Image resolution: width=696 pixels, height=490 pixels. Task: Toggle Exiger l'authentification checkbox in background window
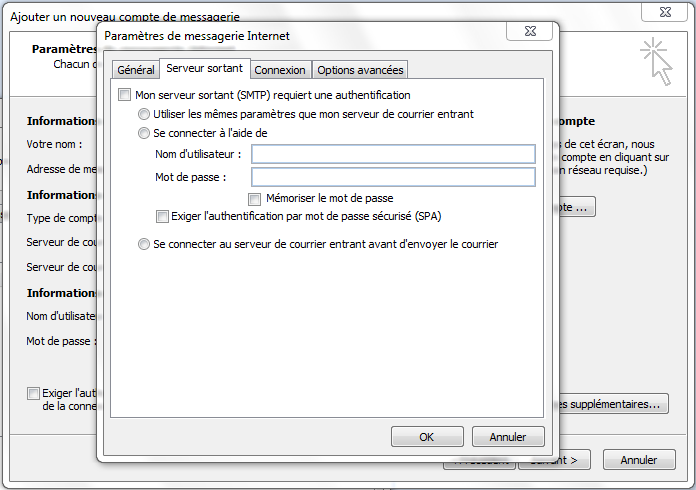pos(33,393)
